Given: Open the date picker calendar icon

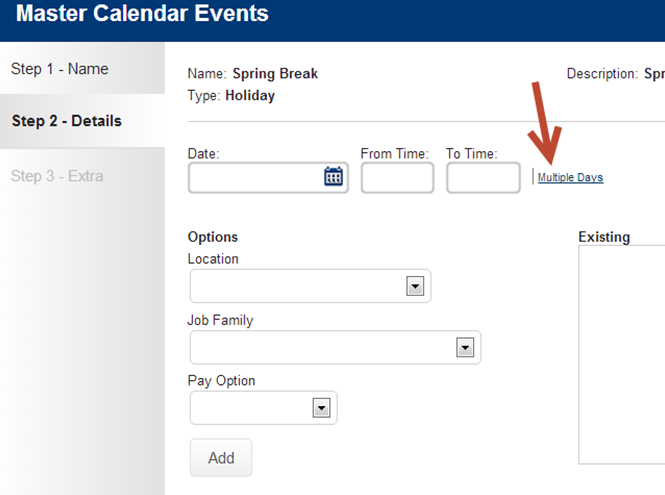Looking at the screenshot, I should (333, 176).
